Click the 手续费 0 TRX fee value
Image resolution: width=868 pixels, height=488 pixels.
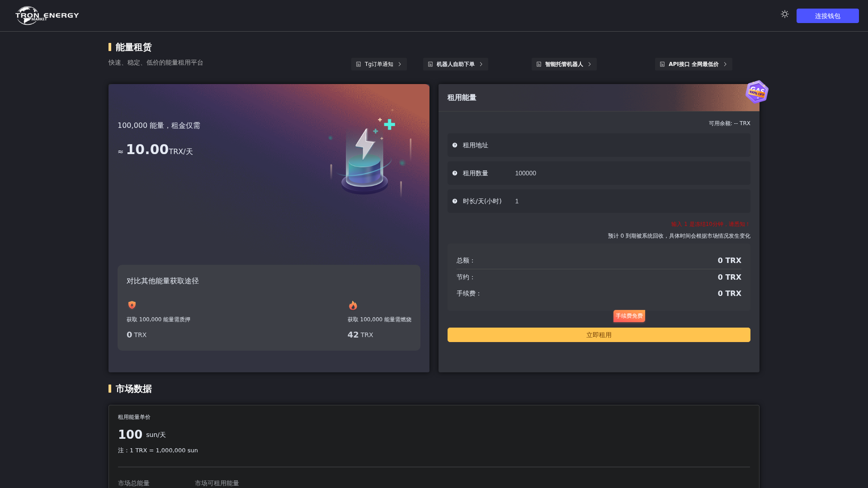(729, 293)
